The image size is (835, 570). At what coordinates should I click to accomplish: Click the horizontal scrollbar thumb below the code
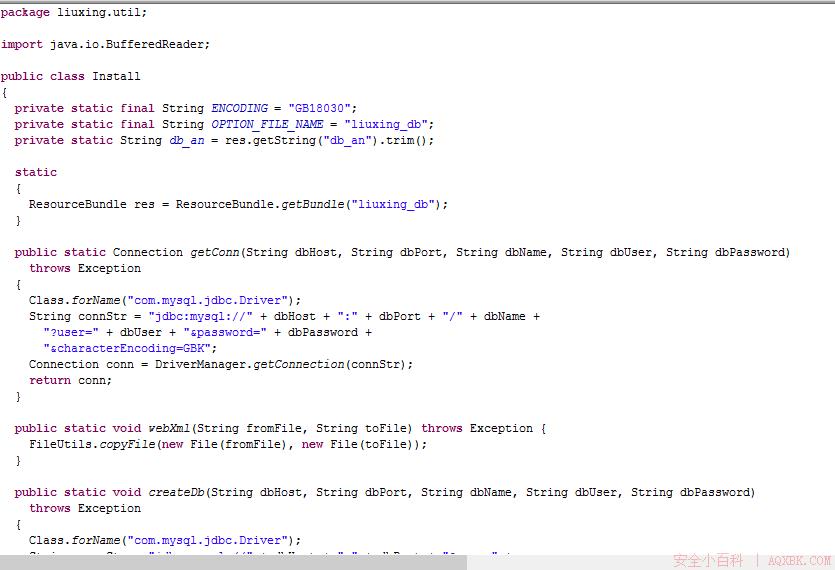[233, 563]
